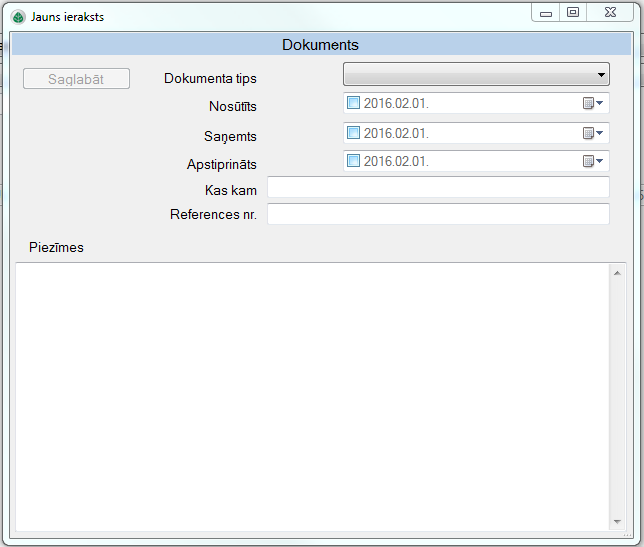Open the calendar picker for Saņemts
This screenshot has height=547, width=644.
point(593,133)
